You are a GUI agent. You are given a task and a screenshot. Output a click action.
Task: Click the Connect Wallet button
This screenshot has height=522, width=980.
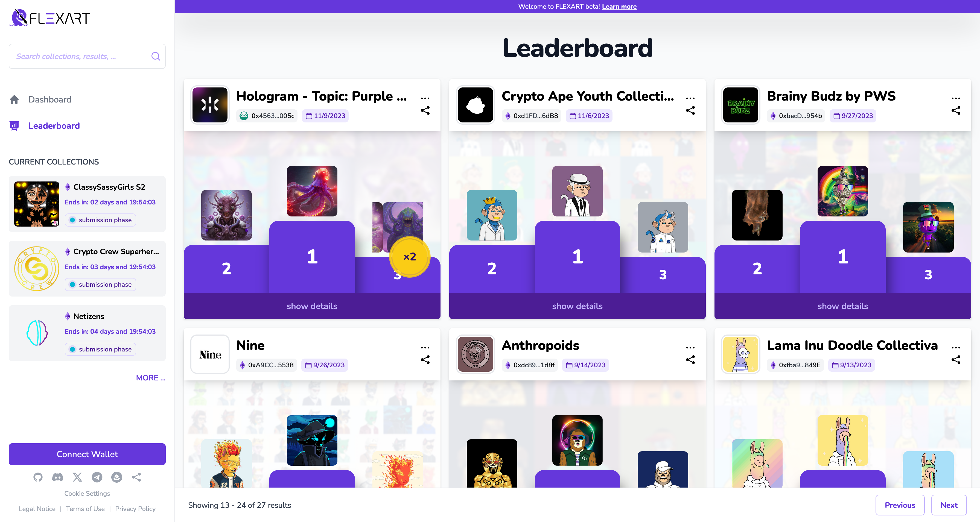point(87,454)
